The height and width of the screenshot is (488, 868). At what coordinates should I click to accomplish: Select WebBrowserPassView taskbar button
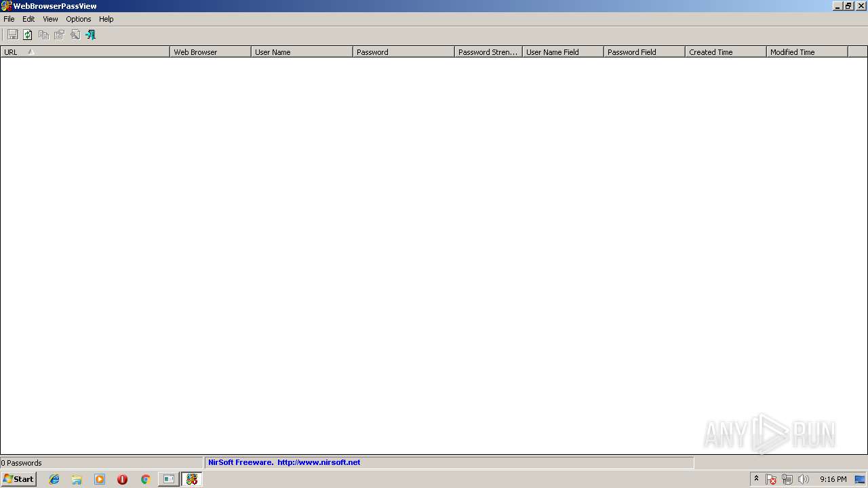tap(192, 479)
